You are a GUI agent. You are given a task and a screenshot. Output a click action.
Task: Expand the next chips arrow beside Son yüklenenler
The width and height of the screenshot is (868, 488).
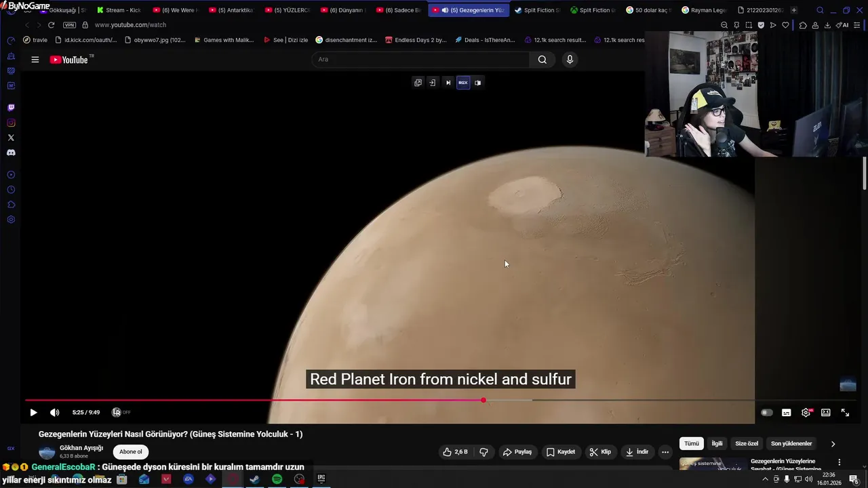pos(833,444)
